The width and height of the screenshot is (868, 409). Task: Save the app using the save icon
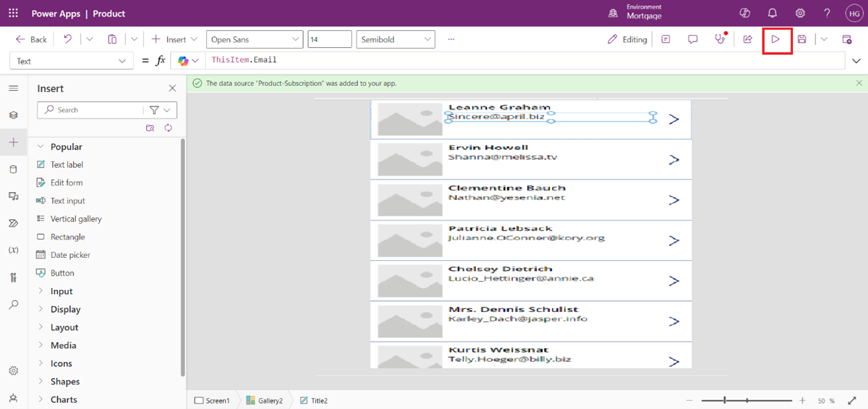click(x=802, y=39)
